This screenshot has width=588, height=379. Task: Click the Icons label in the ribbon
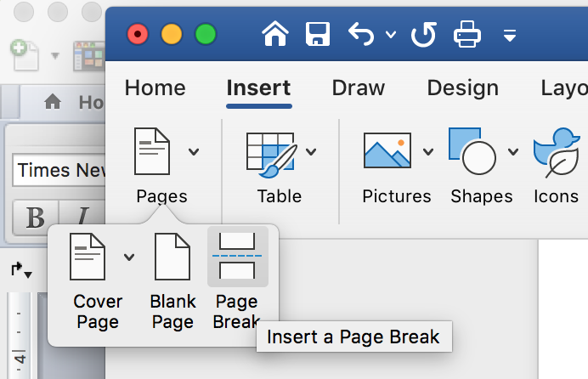556,196
